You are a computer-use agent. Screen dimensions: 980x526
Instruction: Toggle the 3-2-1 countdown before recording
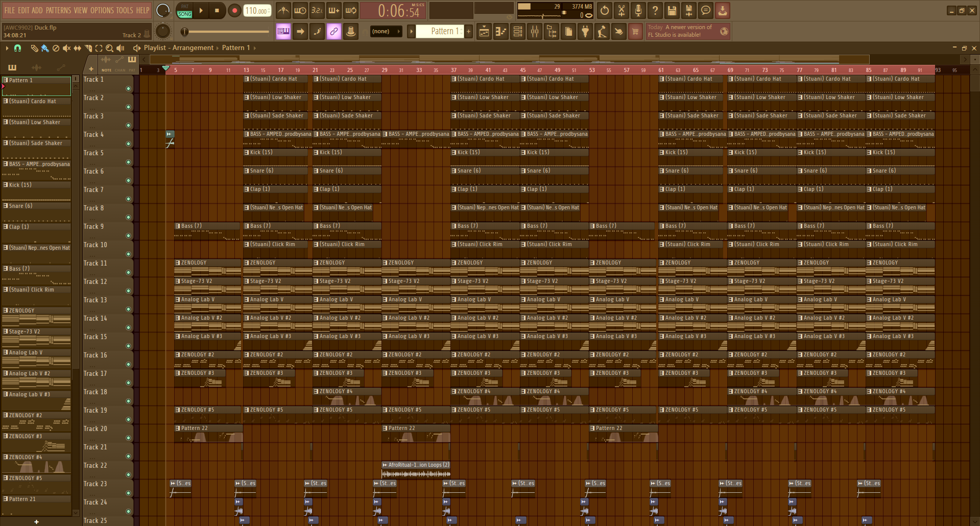coord(317,10)
